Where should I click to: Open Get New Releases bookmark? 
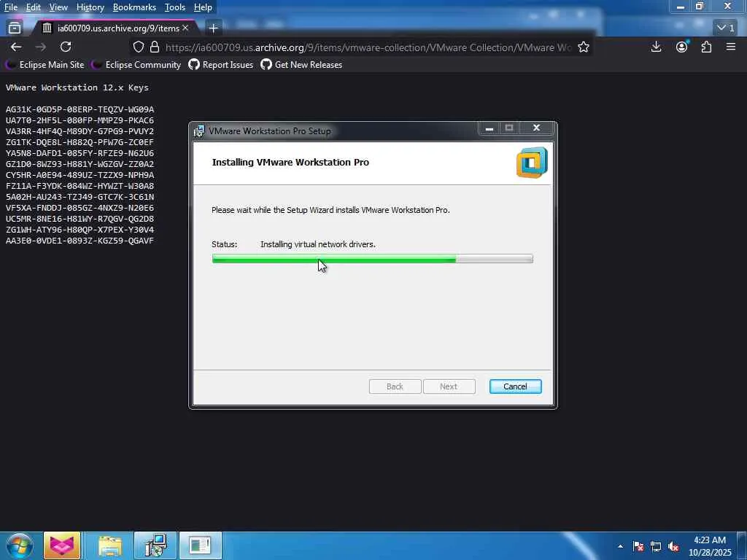pos(301,65)
